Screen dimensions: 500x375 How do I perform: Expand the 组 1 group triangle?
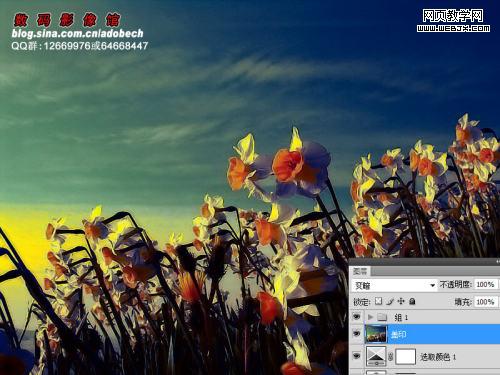(x=370, y=317)
